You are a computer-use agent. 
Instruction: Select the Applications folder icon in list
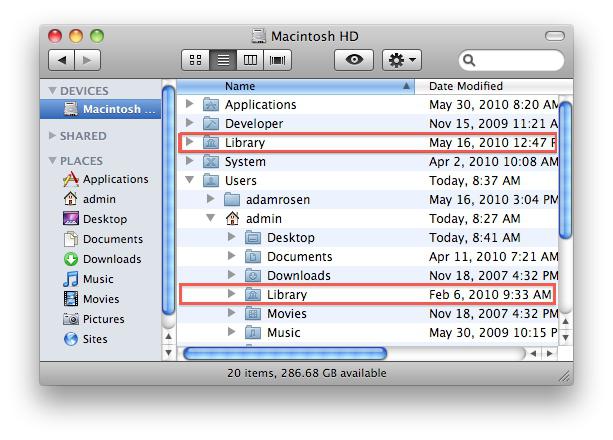211,104
